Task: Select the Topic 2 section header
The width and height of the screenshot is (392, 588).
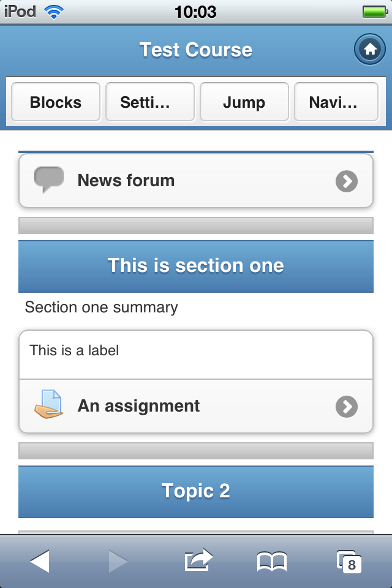Action: click(x=196, y=492)
